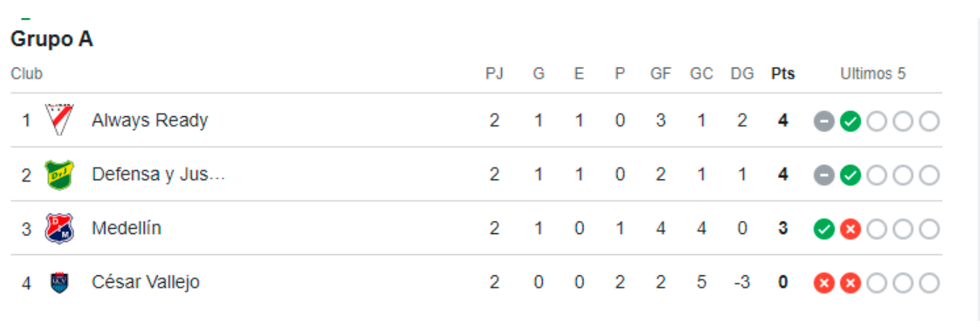Open the Medellín team link
The height and width of the screenshot is (327, 980).
126,228
